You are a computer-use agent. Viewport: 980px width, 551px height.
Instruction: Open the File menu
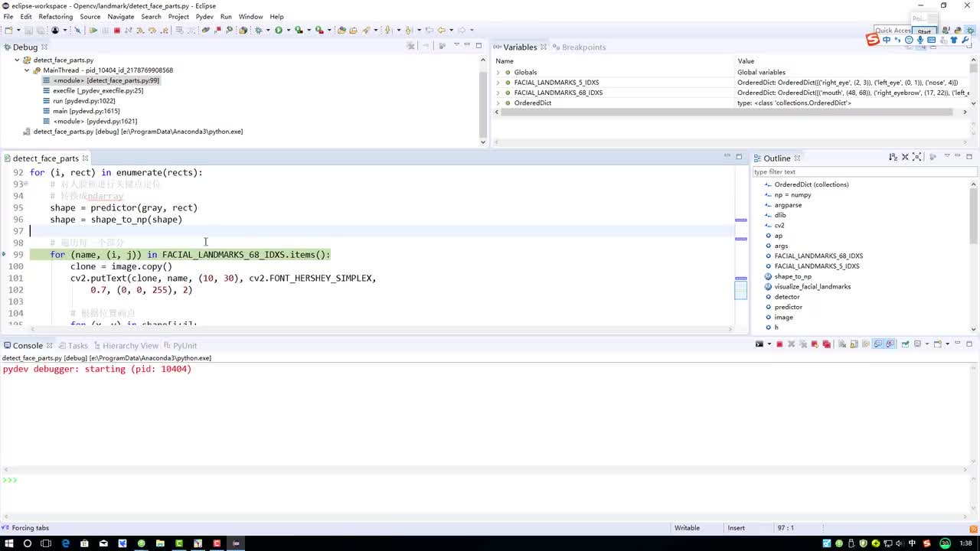tap(8, 16)
